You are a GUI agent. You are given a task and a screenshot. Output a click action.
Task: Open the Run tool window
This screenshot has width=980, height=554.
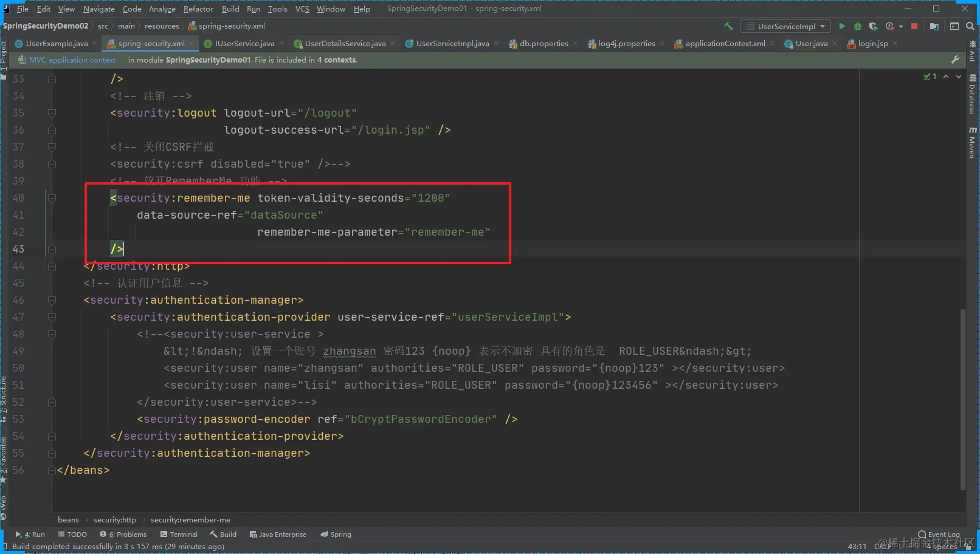(x=30, y=535)
